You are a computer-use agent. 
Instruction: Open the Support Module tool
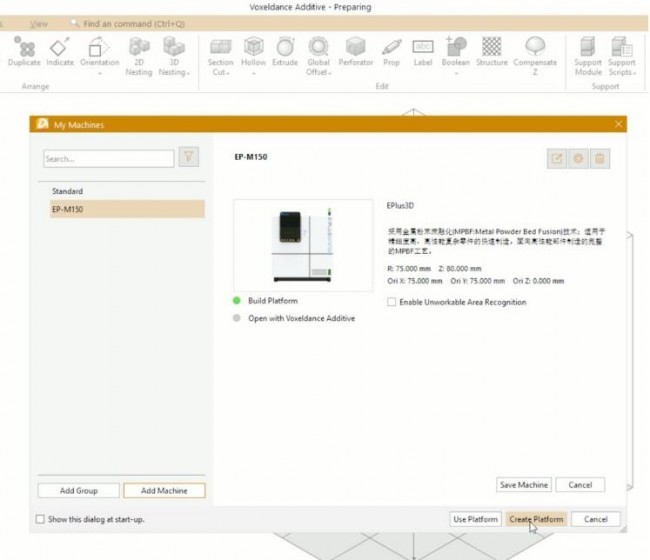(588, 54)
